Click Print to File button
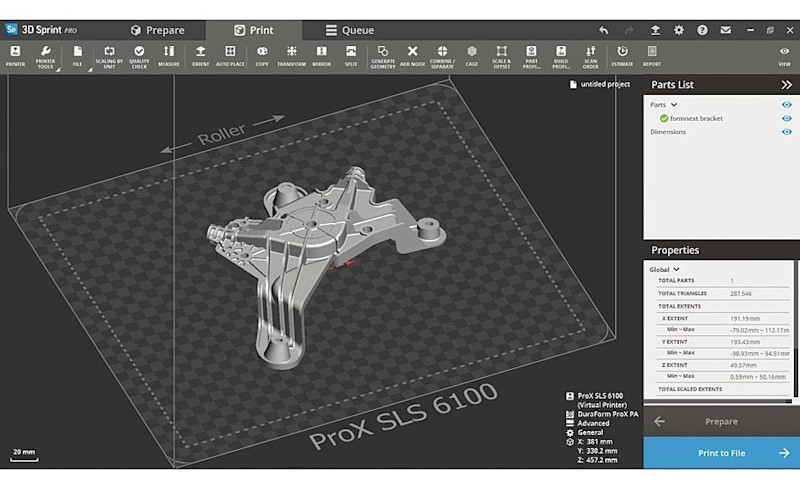This screenshot has width=800, height=489. tap(721, 453)
